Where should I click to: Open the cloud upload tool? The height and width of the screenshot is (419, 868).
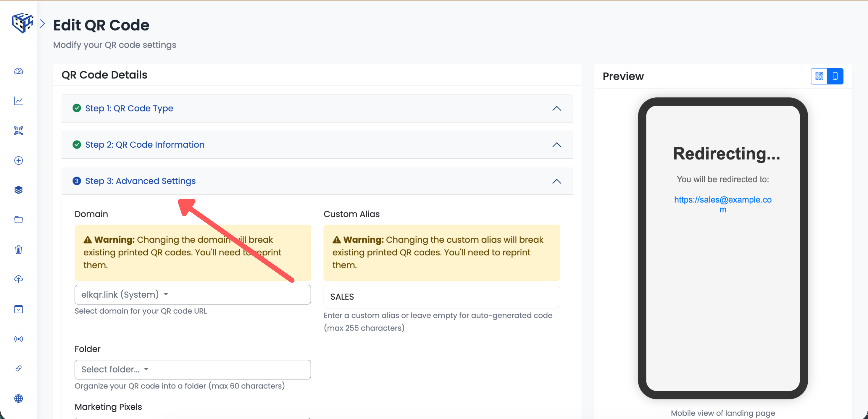click(19, 279)
